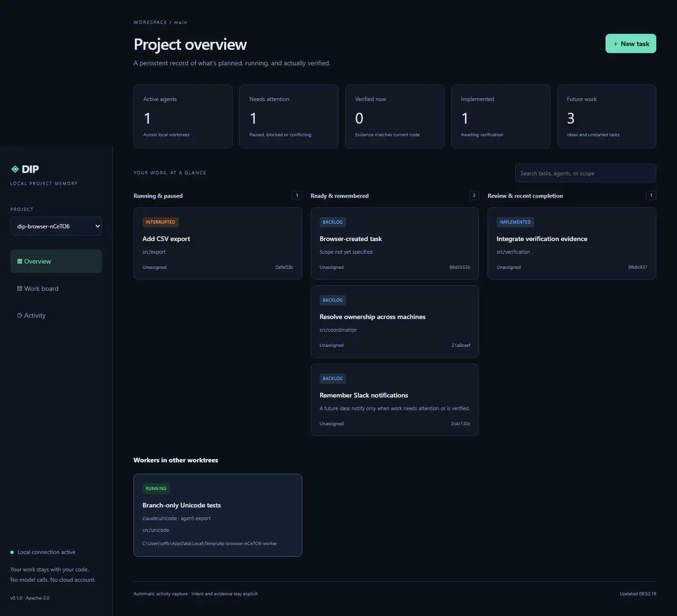Image resolution: width=677 pixels, height=616 pixels.
Task: Open the Branch-only Unicode tests worker card
Action: 218,515
